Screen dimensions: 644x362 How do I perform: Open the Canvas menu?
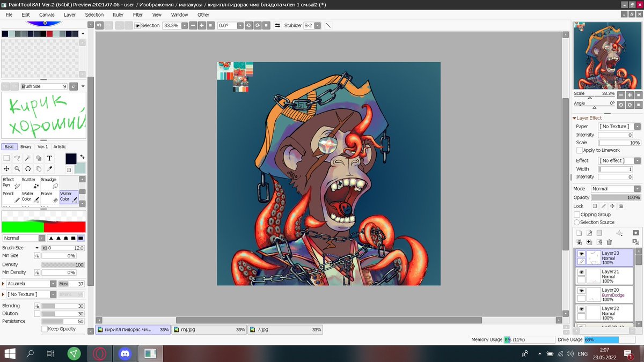coord(47,15)
